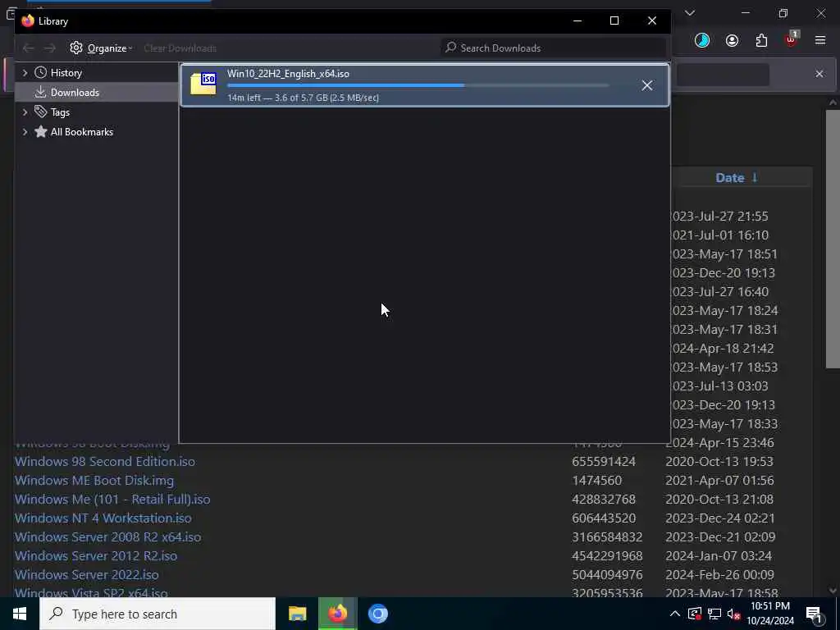Open the taskbar clock and date
The height and width of the screenshot is (630, 840).
tap(770, 614)
